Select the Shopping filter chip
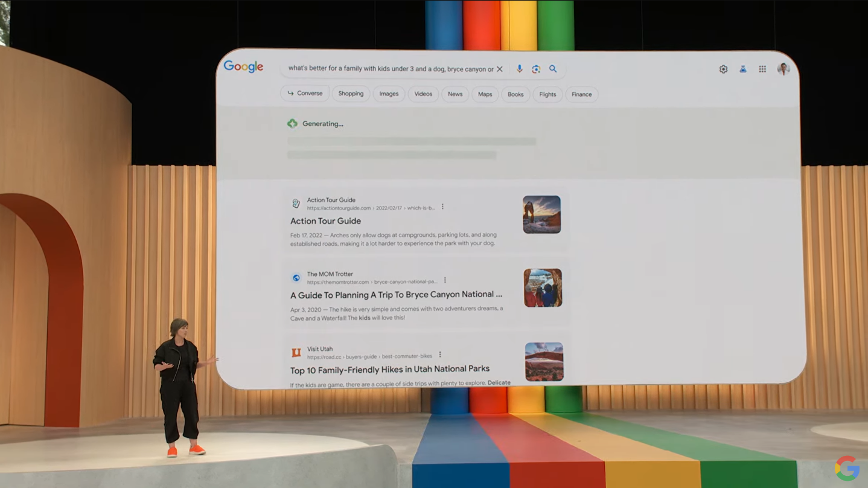Screen dimensions: 868x488 point(351,94)
